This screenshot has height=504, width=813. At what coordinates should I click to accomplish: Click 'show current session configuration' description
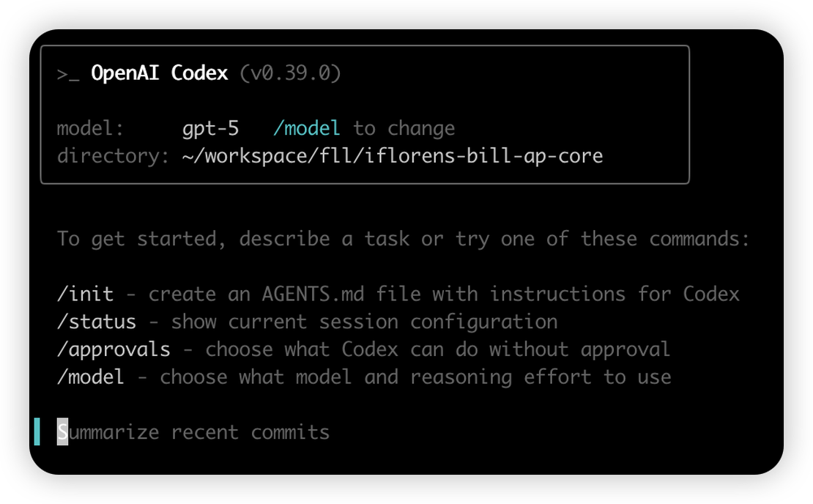(364, 322)
